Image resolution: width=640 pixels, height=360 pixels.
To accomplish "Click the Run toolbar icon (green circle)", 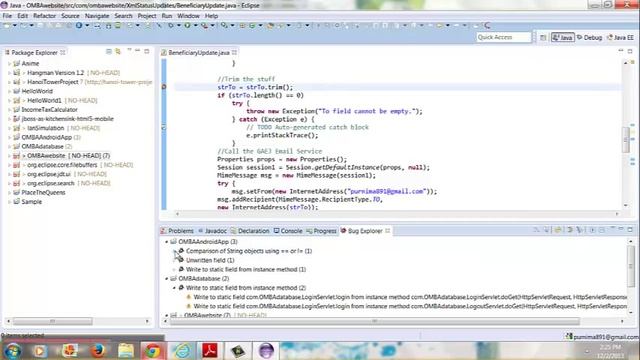I will click(x=187, y=25).
